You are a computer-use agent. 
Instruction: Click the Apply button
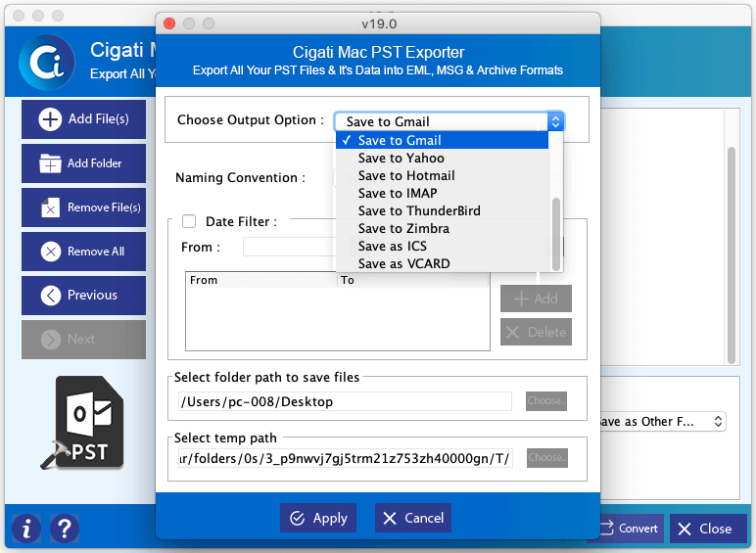click(x=318, y=518)
